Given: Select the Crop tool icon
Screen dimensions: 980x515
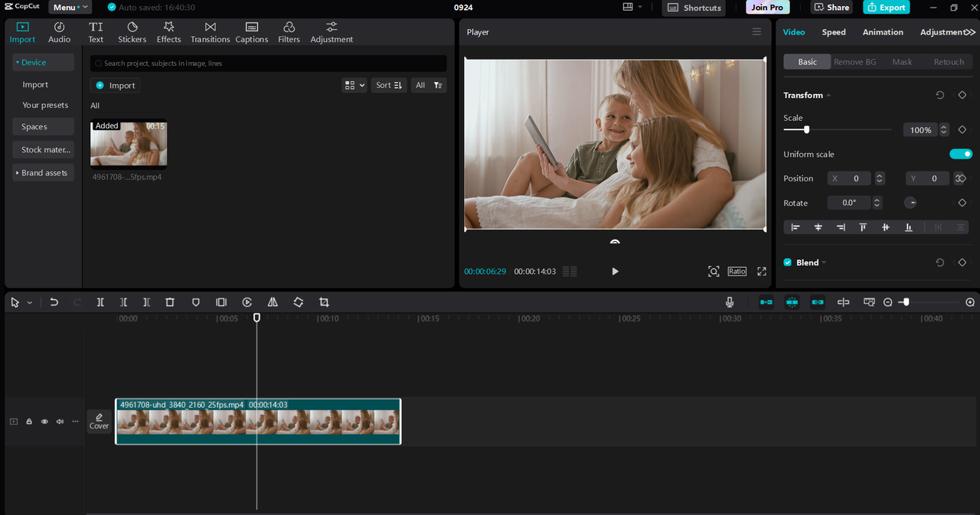Looking at the screenshot, I should (x=324, y=302).
